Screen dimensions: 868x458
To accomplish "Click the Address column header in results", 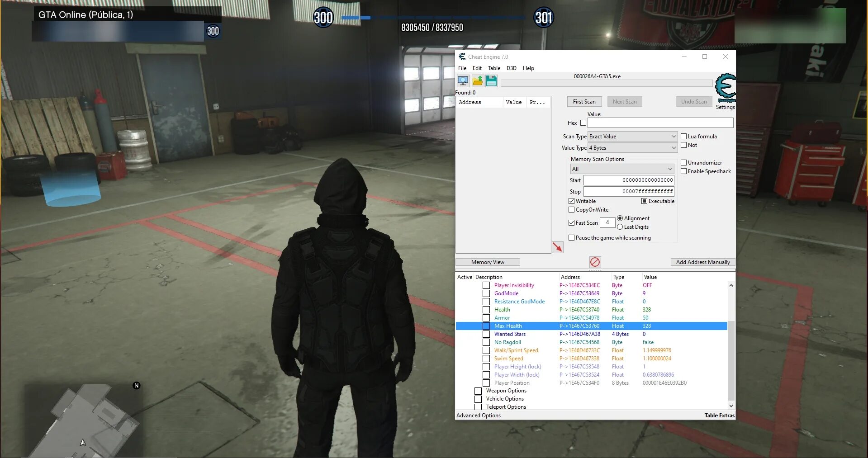I will (x=479, y=102).
